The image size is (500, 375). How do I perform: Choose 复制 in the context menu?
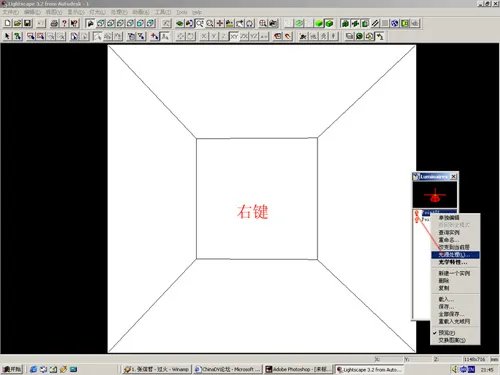[455, 288]
